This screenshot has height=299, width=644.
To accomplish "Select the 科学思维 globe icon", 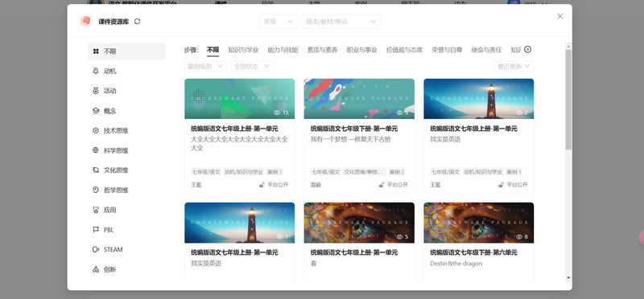I will (96, 150).
